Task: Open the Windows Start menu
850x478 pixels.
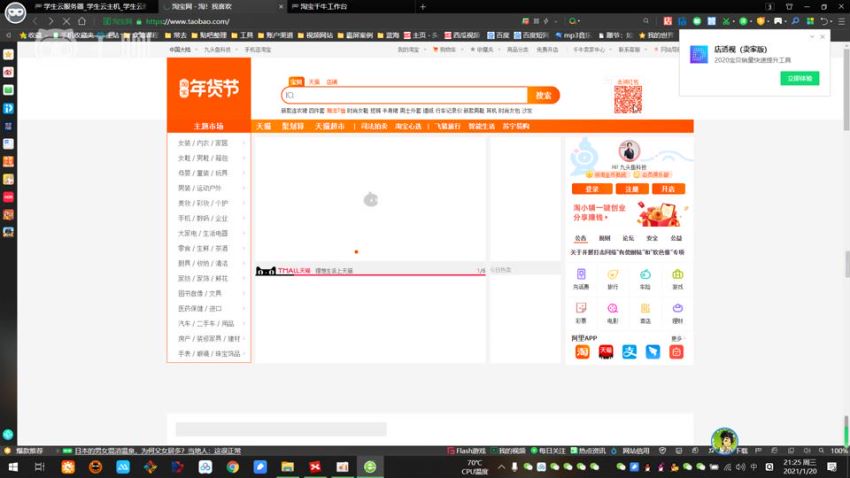Action: tap(12, 467)
